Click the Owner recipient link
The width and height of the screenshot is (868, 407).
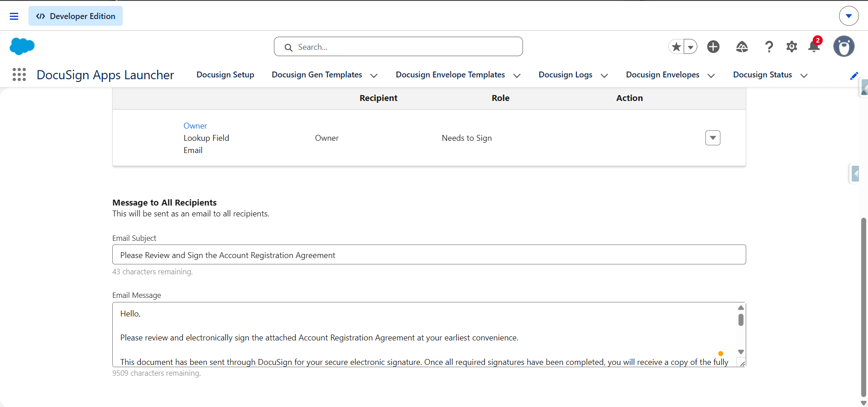tap(195, 126)
